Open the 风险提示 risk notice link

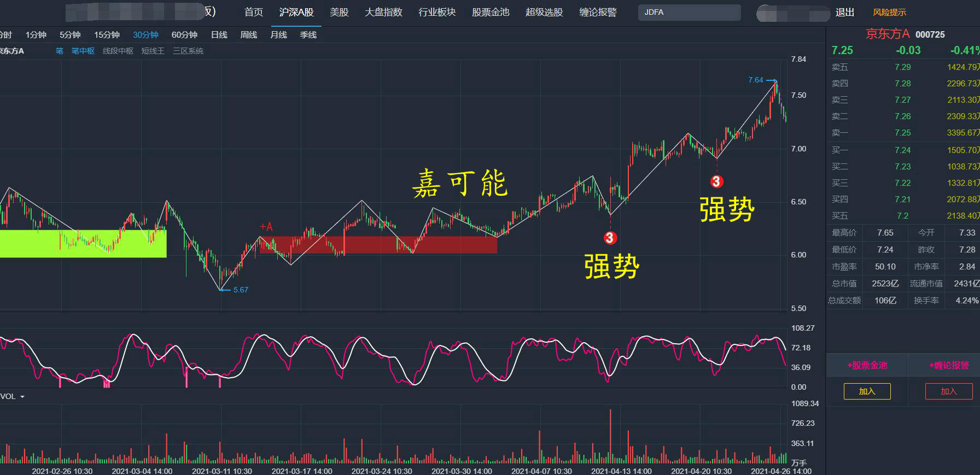coord(889,12)
